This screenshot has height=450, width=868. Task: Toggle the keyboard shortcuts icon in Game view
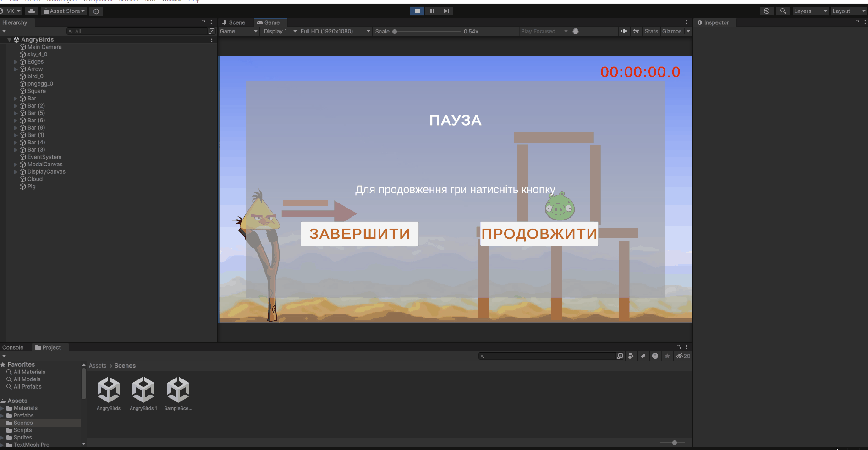[x=636, y=31]
